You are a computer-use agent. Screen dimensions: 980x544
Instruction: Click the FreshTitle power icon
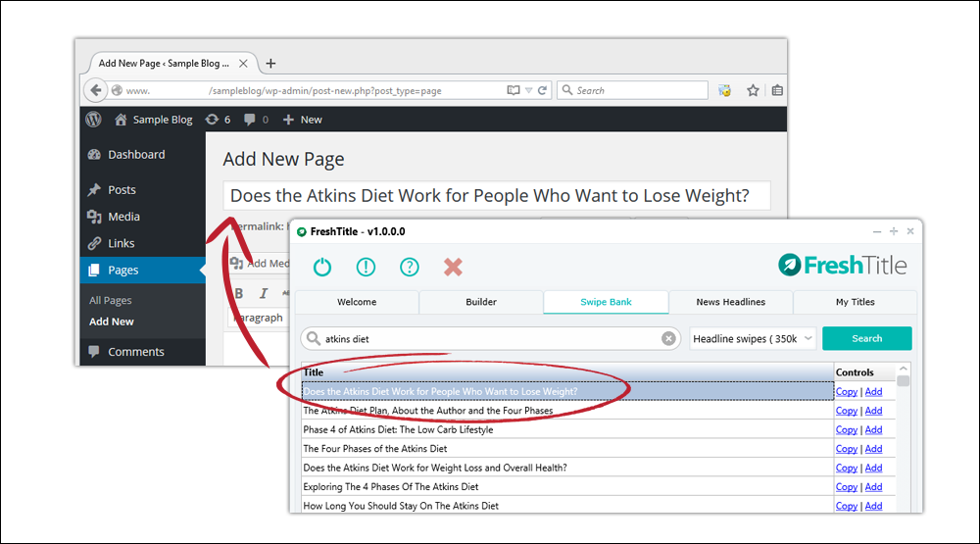click(x=321, y=267)
